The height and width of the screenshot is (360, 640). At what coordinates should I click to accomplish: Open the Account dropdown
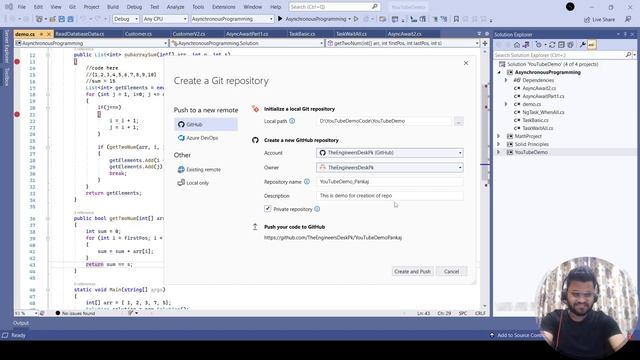(x=390, y=153)
